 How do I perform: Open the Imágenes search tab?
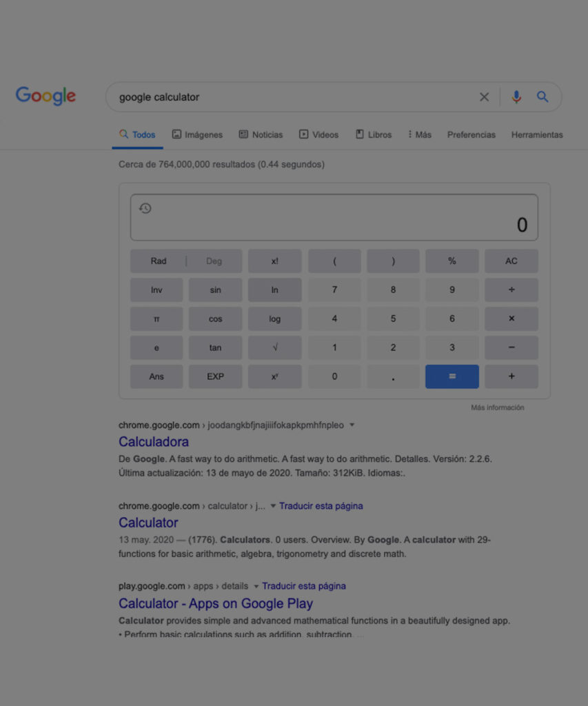197,134
